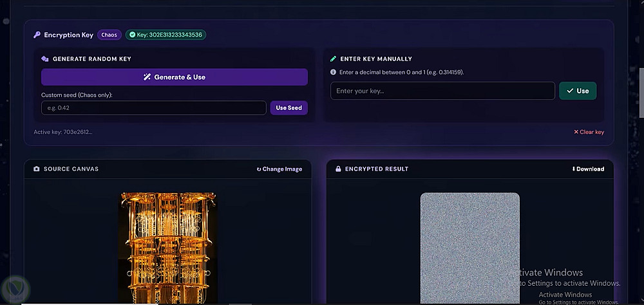Download the encrypted result
Screen dimensions: 644x305
pyautogui.click(x=588, y=169)
